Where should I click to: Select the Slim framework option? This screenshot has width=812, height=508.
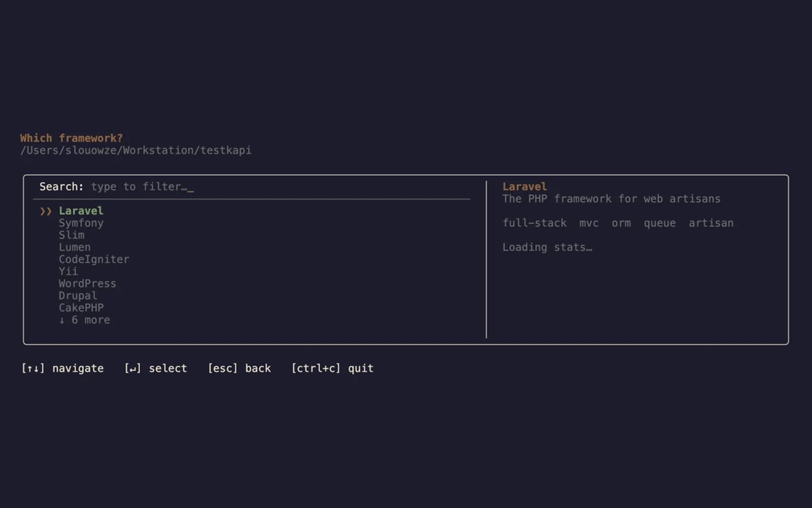point(72,235)
